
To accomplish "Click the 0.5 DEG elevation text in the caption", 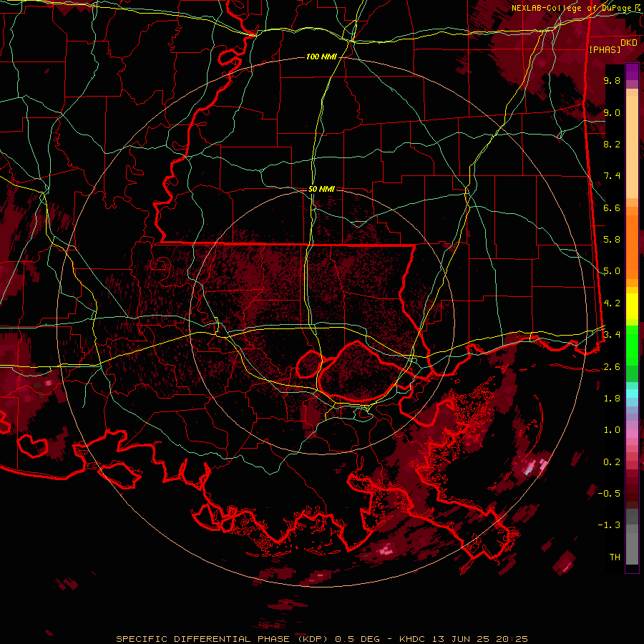I will 358,639.
